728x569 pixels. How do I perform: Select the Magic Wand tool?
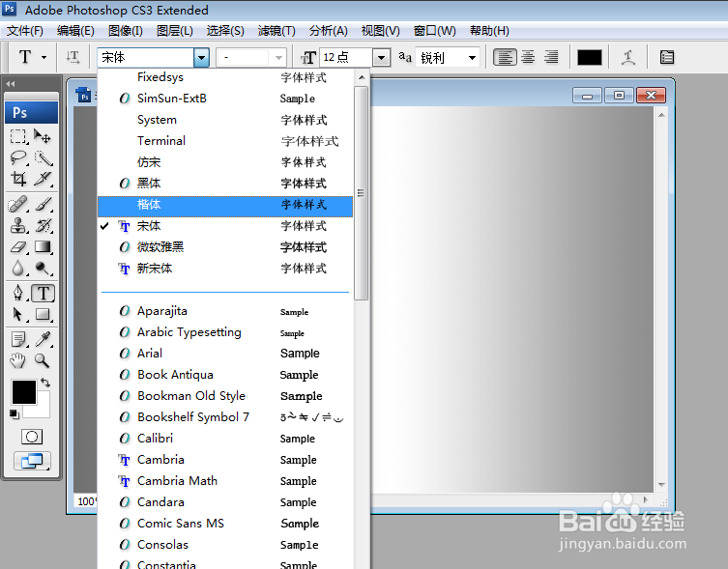44,157
